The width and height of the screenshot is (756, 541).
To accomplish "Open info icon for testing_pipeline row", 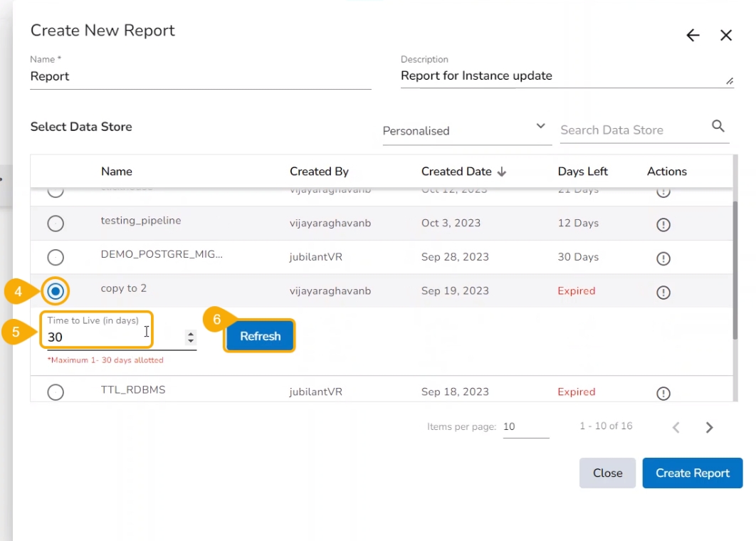I will coord(663,224).
